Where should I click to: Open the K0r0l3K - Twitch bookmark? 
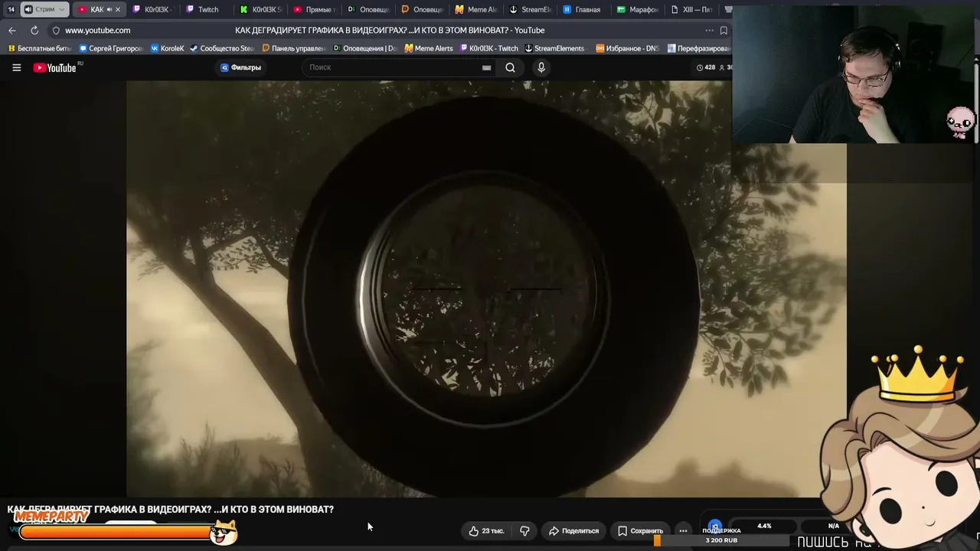point(488,48)
